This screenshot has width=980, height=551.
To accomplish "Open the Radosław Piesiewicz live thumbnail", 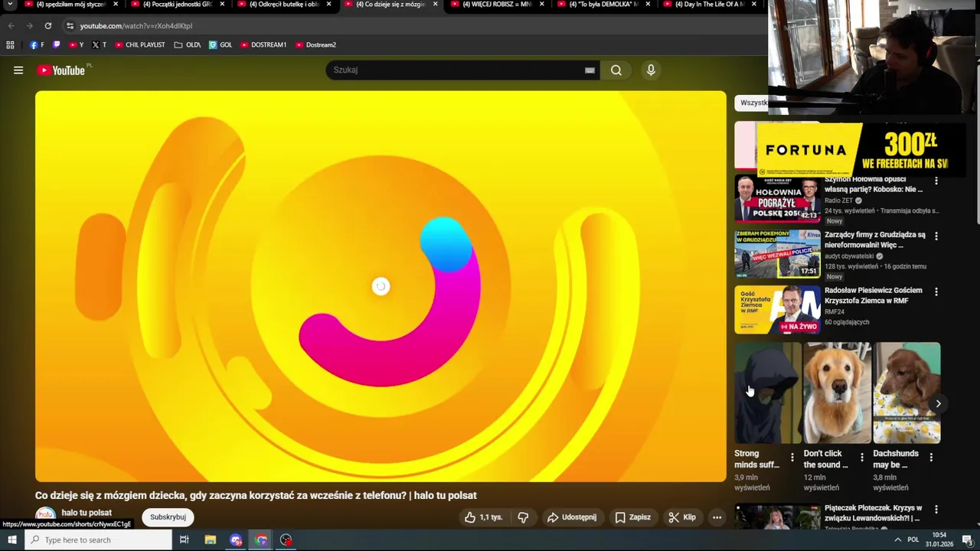I will pyautogui.click(x=777, y=310).
